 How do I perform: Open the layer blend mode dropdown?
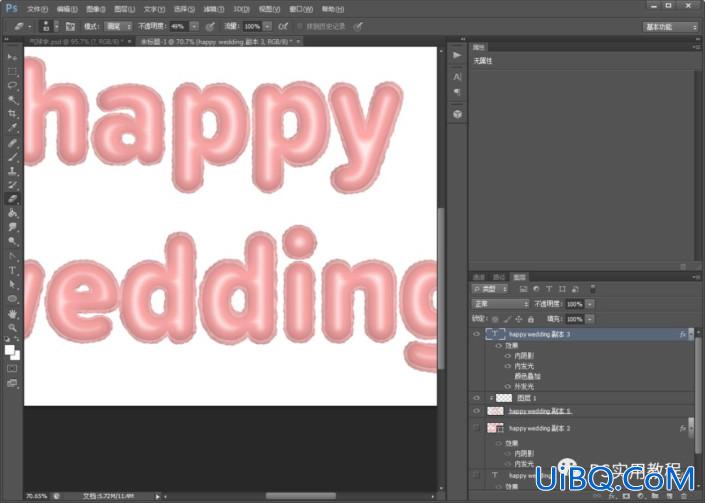pyautogui.click(x=500, y=304)
